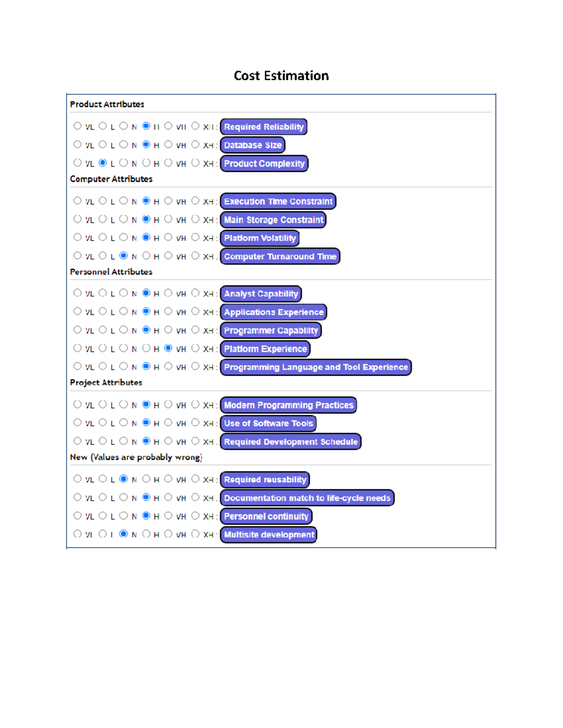
Task: Open the Database Size attribute button
Action: tap(252, 145)
